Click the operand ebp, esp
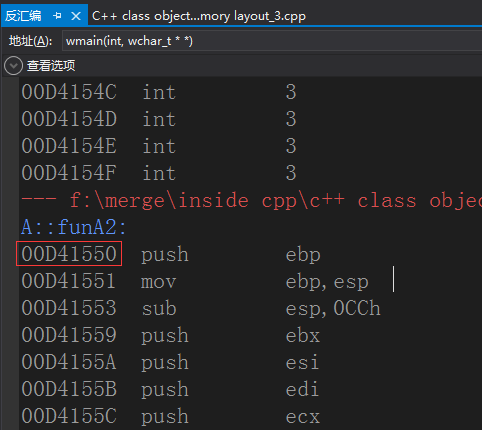 pos(327,282)
